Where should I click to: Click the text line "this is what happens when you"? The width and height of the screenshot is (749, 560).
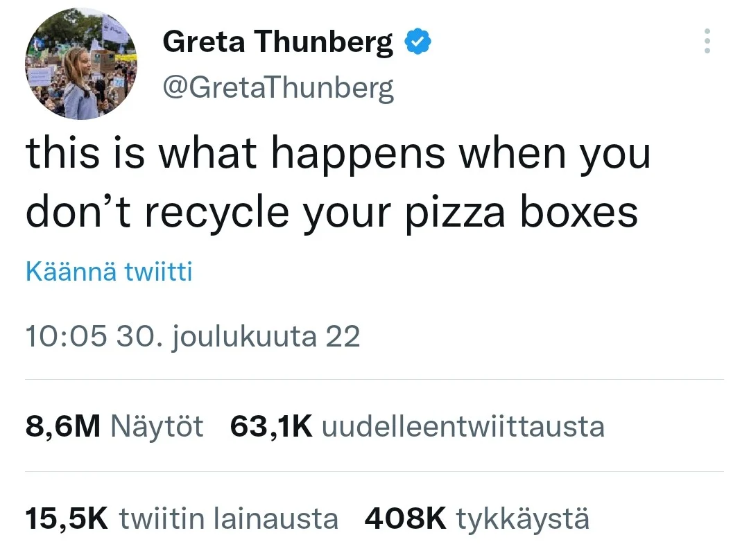338,155
